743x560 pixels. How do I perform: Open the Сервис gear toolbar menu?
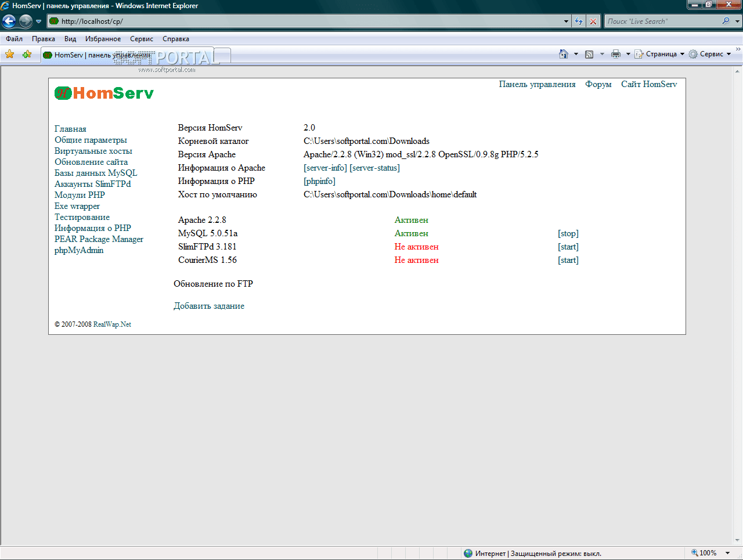709,54
